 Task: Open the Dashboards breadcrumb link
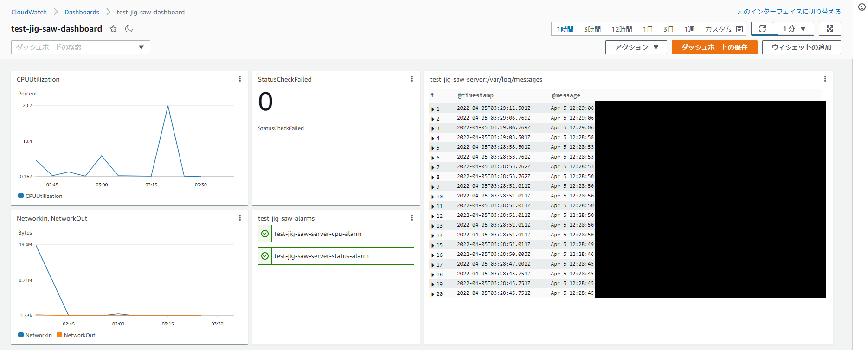(x=82, y=12)
